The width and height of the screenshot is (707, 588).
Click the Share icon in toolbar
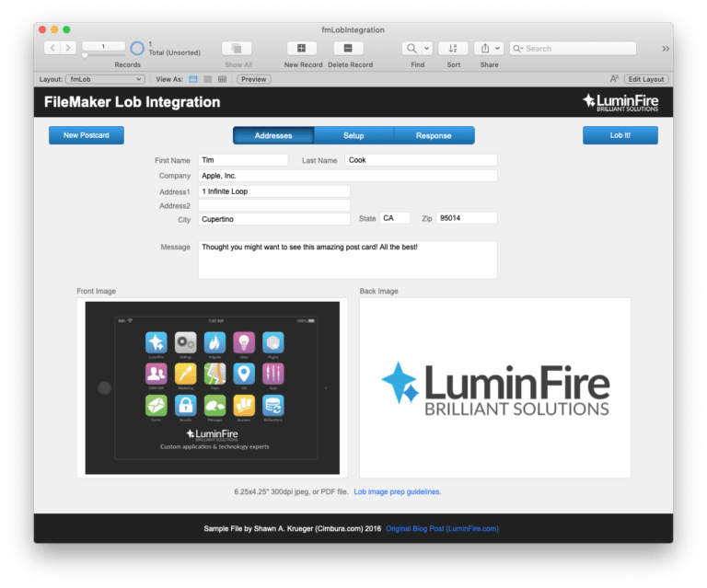coord(484,48)
